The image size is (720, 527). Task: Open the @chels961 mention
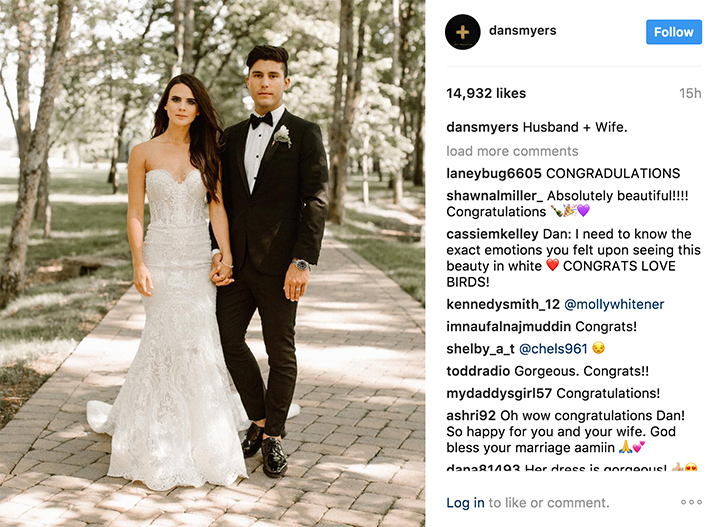pyautogui.click(x=553, y=349)
